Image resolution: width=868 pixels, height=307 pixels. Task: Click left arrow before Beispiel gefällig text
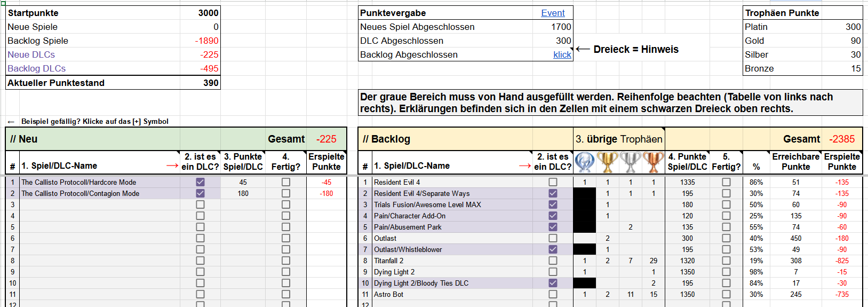(x=11, y=122)
